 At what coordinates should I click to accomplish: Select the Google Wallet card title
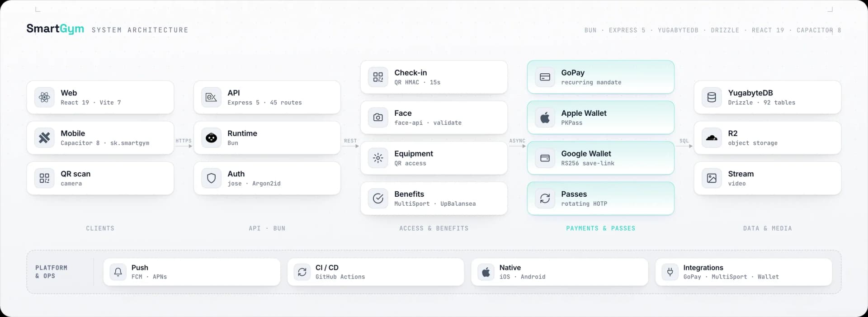[x=586, y=154]
